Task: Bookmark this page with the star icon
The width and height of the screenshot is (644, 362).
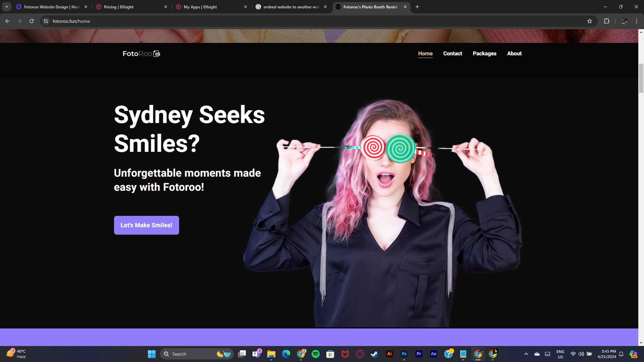Action: click(589, 21)
